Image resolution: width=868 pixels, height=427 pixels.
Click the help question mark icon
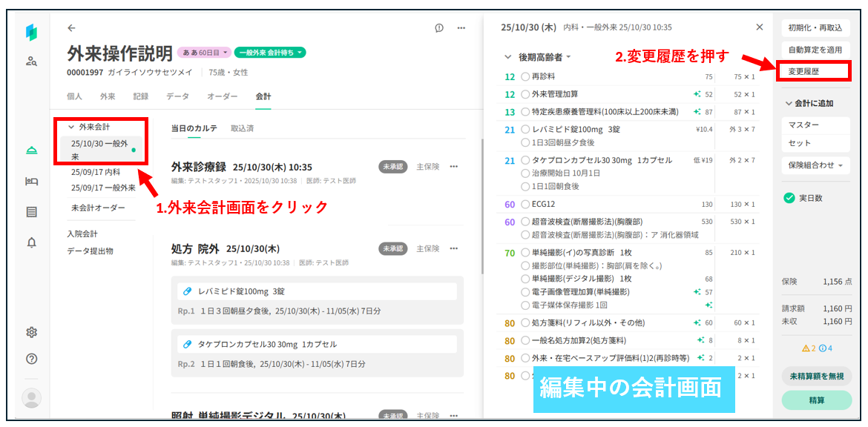click(x=31, y=359)
